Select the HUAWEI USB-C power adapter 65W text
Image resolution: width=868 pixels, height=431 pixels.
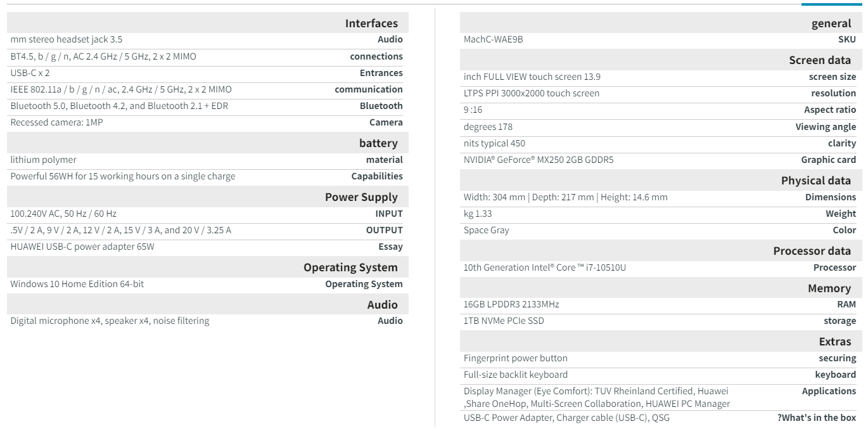[82, 247]
